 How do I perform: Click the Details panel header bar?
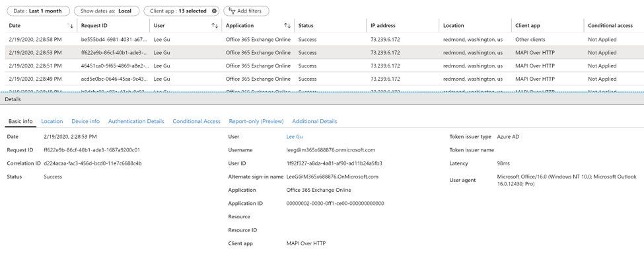click(322, 99)
